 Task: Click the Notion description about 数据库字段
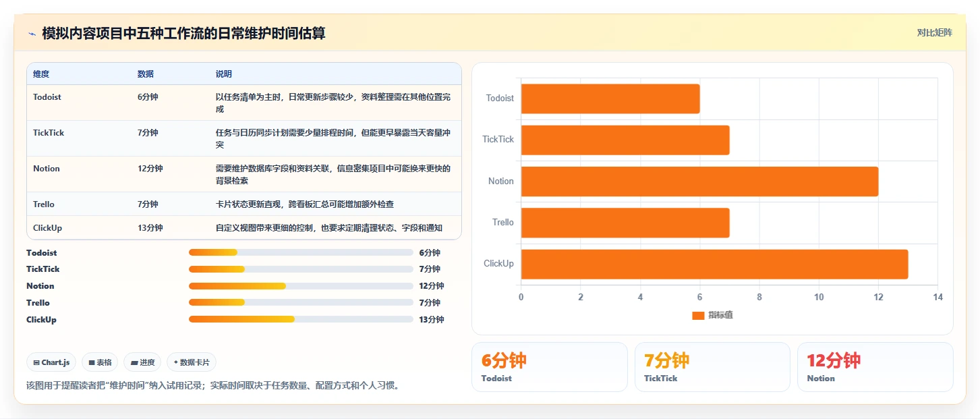coord(333,175)
